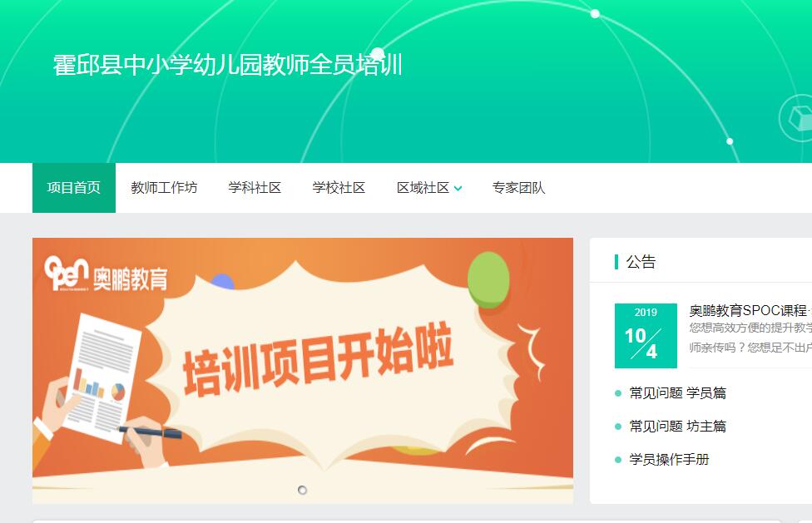
Task: Select the 学科社区 menu item
Action: point(255,188)
